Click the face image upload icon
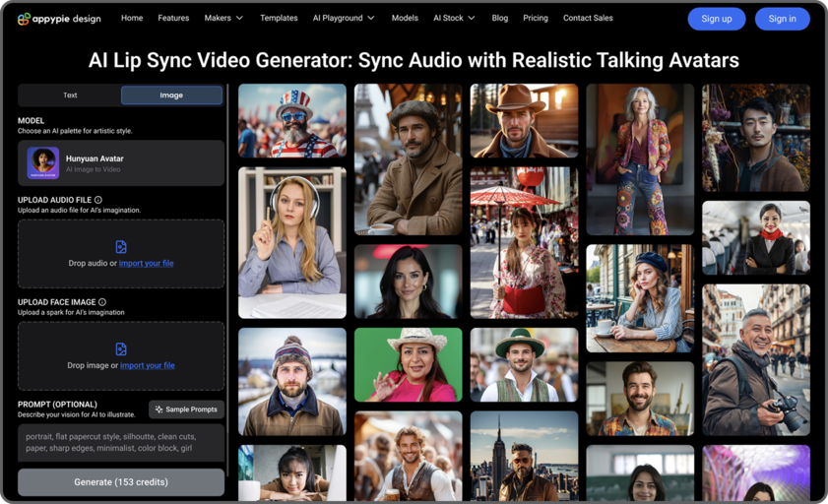 click(121, 349)
